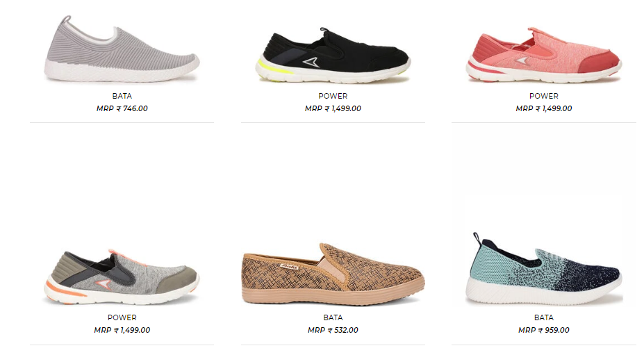Click the POWER label under the grey-orange shoe
The height and width of the screenshot is (364, 644).
click(x=122, y=317)
